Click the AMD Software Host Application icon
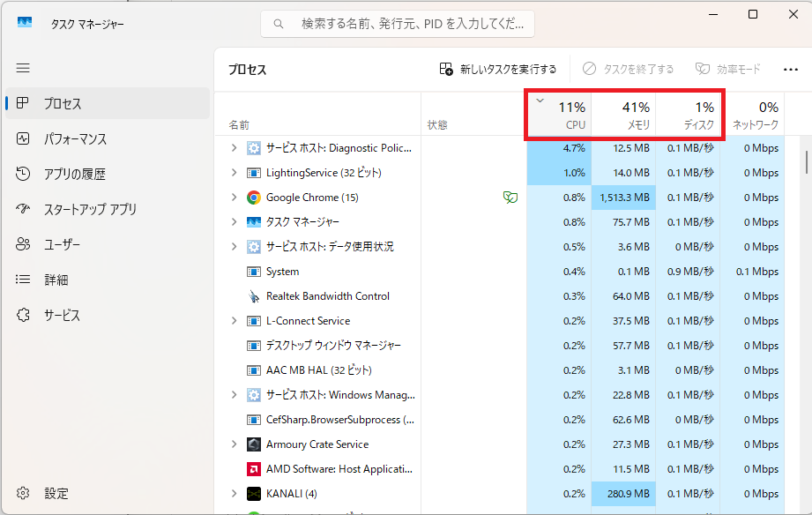 (254, 469)
